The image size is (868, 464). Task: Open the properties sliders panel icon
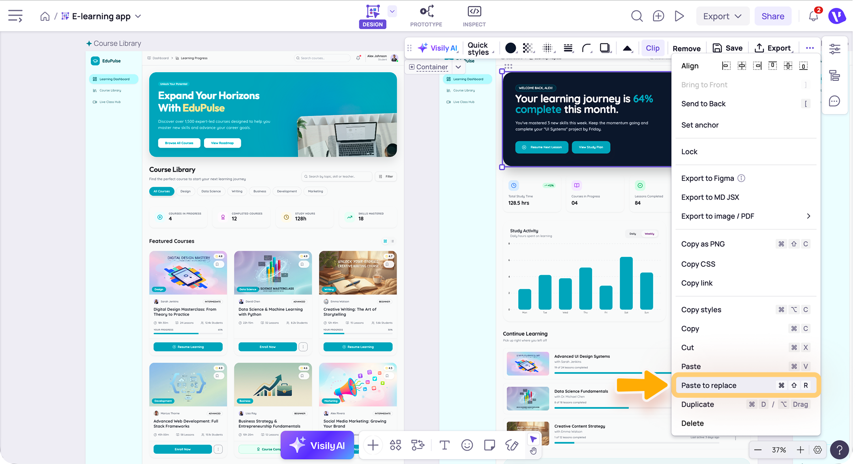[x=834, y=49]
